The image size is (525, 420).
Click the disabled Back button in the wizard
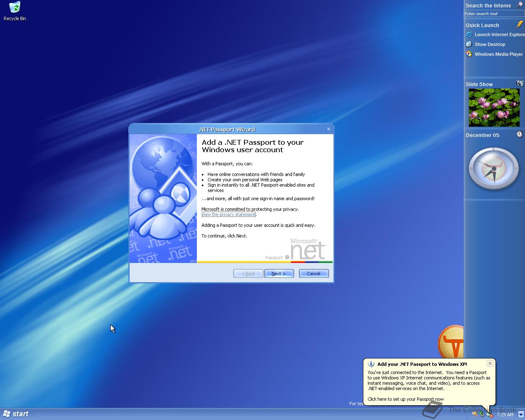point(248,274)
